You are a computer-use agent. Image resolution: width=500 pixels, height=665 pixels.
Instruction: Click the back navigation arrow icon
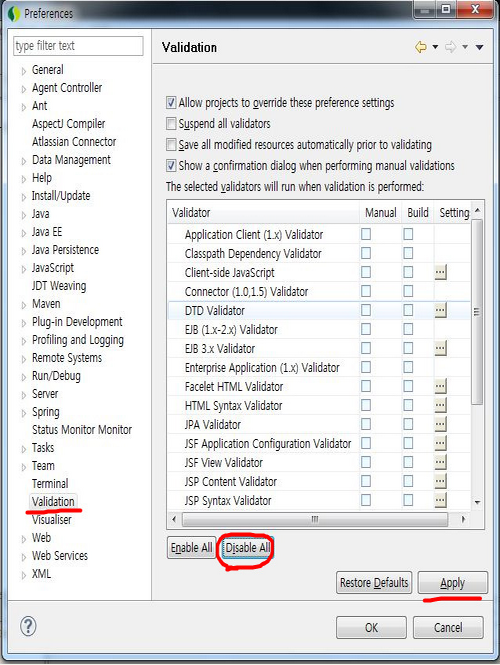pos(421,47)
